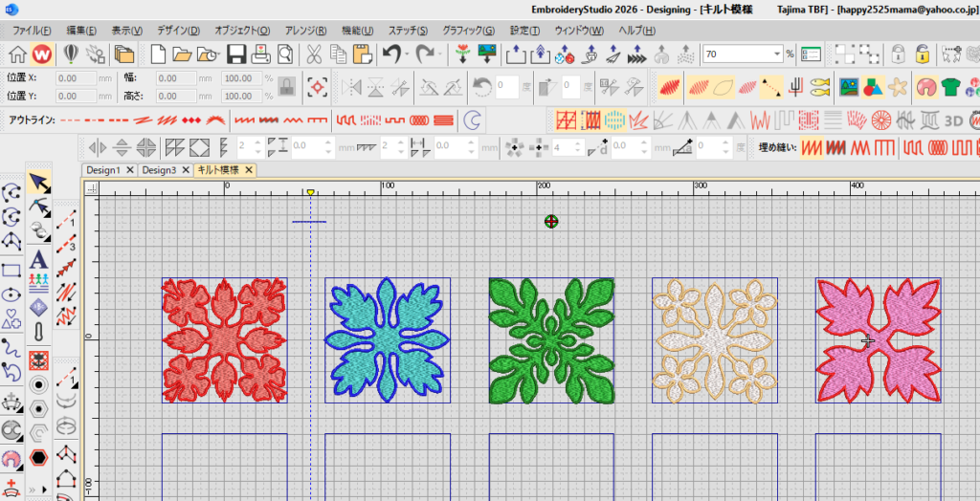This screenshot has height=501, width=980.
Task: Click the 高さ height percentage field
Action: point(242,97)
